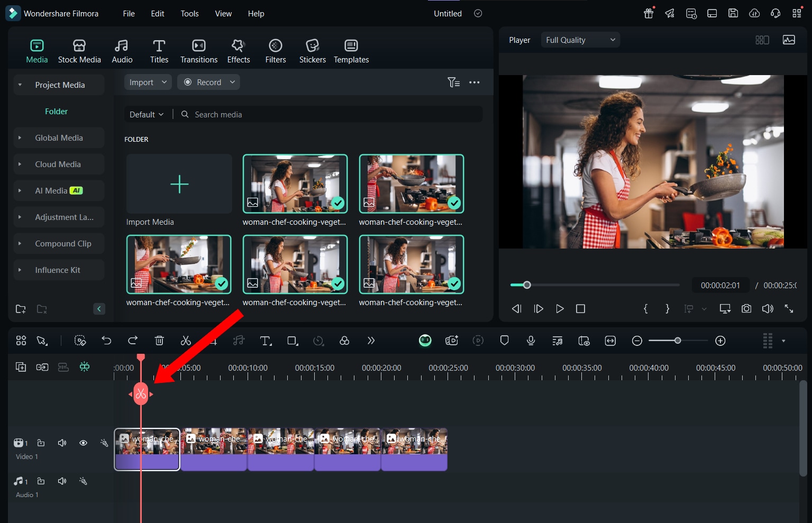Image resolution: width=812 pixels, height=523 pixels.
Task: Click the zoom in plus icon
Action: pyautogui.click(x=720, y=341)
